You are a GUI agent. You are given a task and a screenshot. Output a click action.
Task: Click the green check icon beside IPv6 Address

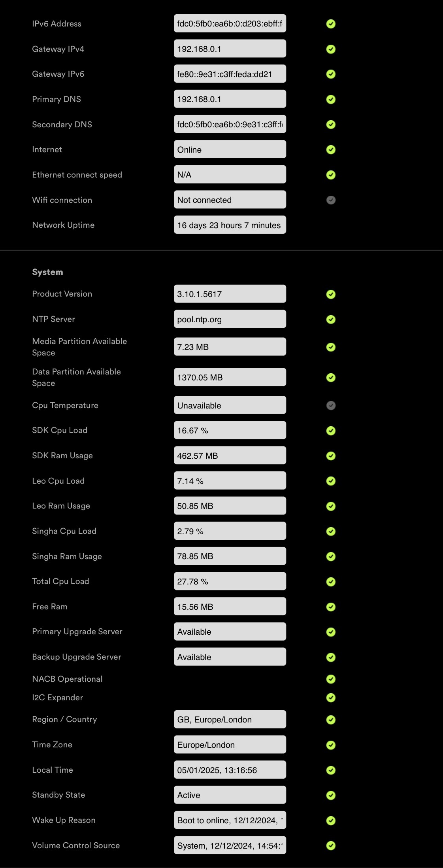point(331,24)
